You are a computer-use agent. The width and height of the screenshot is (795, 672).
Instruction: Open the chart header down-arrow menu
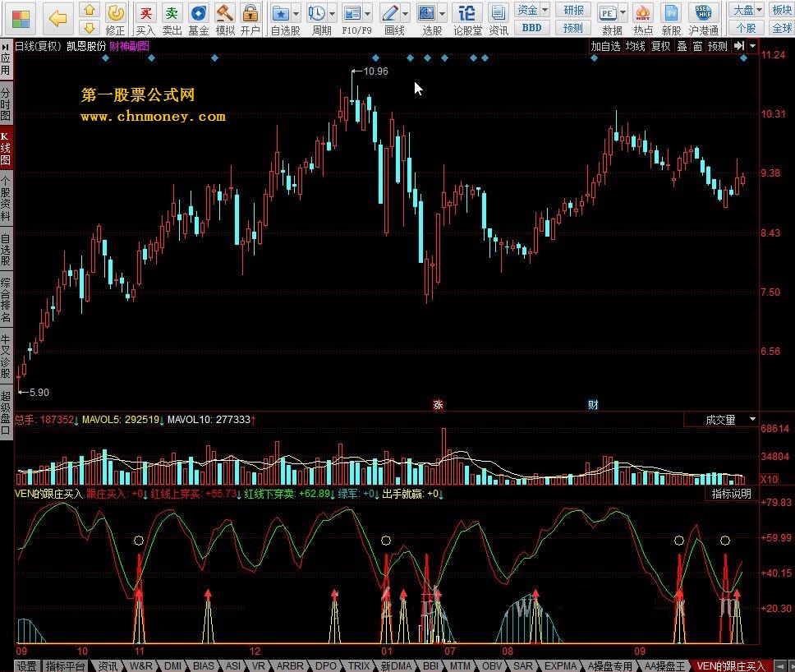[753, 46]
